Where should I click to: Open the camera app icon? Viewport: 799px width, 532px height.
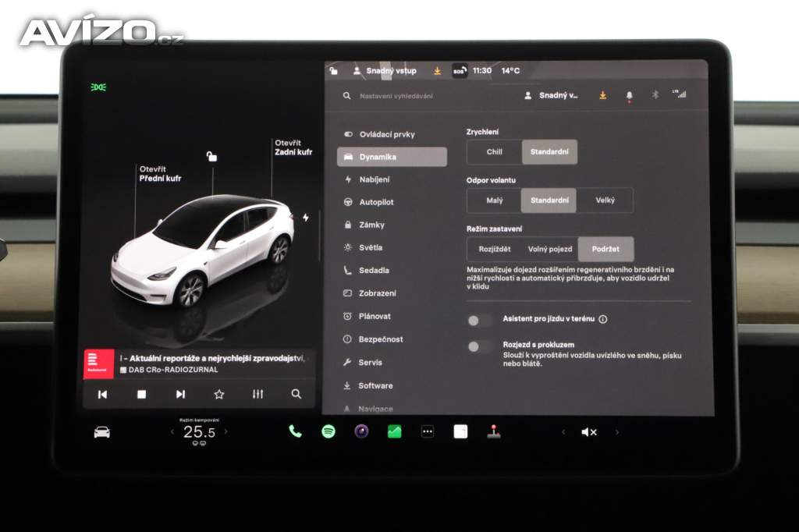pyautogui.click(x=361, y=431)
